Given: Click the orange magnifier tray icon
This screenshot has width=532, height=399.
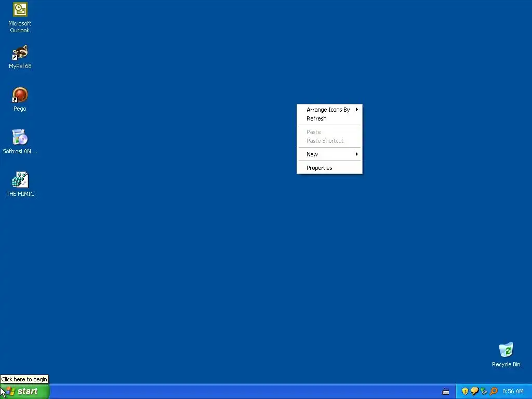Looking at the screenshot, I should click(x=494, y=391).
